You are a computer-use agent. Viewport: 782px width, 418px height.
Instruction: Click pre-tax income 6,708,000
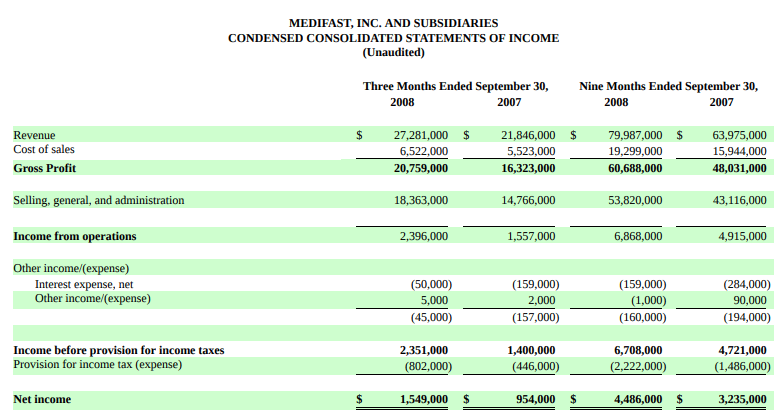coord(638,350)
